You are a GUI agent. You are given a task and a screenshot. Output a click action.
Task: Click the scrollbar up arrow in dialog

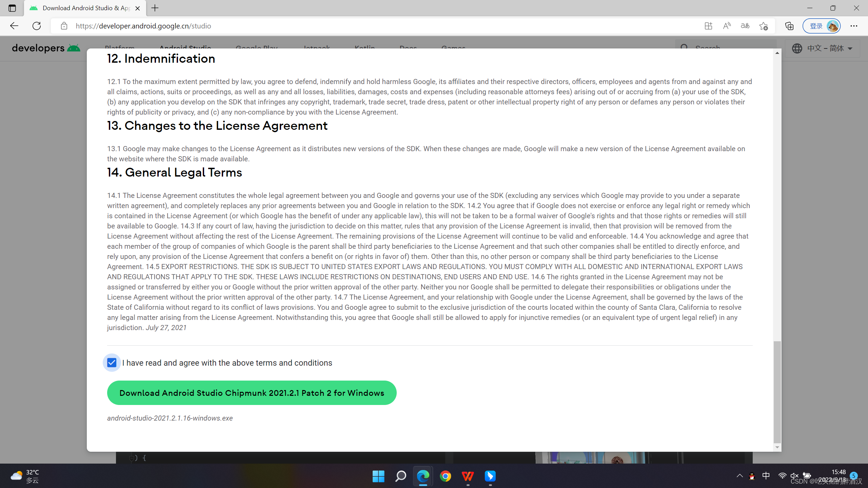(x=777, y=53)
